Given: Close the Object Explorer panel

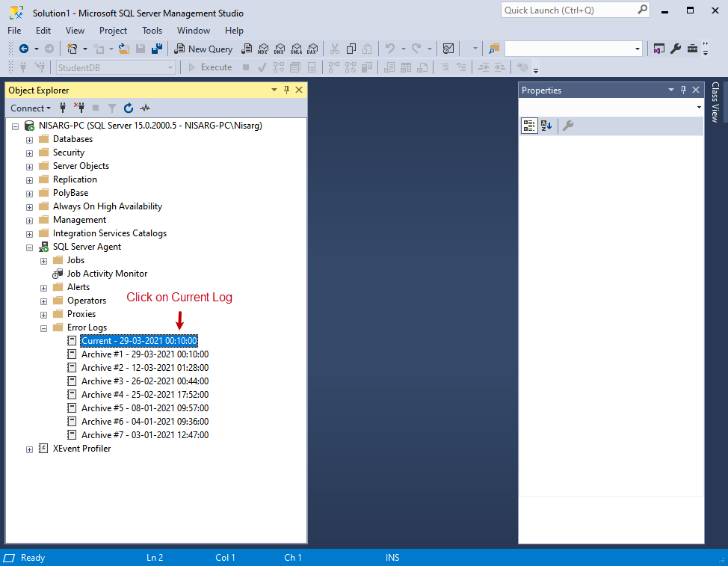Looking at the screenshot, I should (299, 90).
